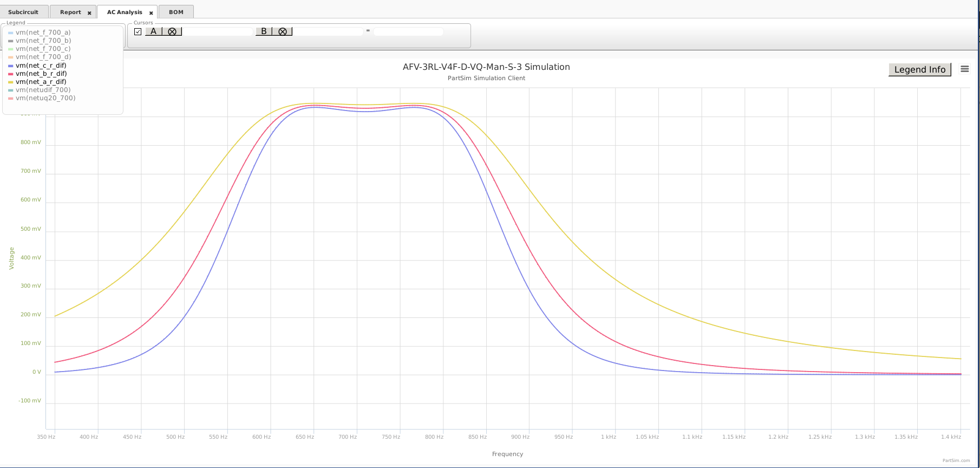Activate cursor A button
This screenshot has width=980, height=468.
[154, 31]
